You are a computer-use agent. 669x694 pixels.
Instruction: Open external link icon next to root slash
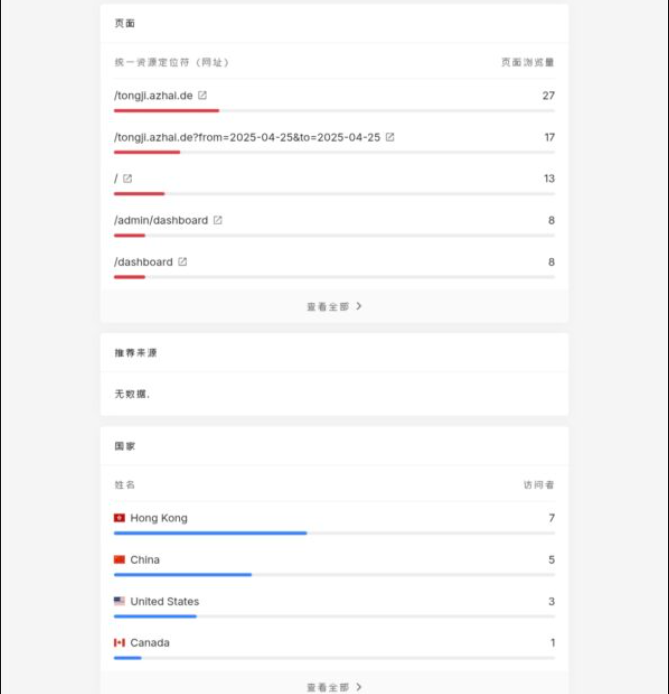[x=127, y=178]
